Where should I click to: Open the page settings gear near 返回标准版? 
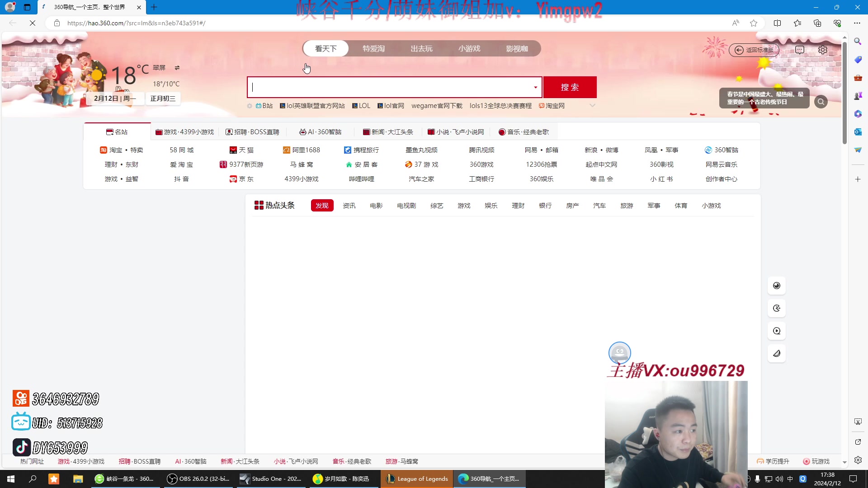tap(822, 50)
